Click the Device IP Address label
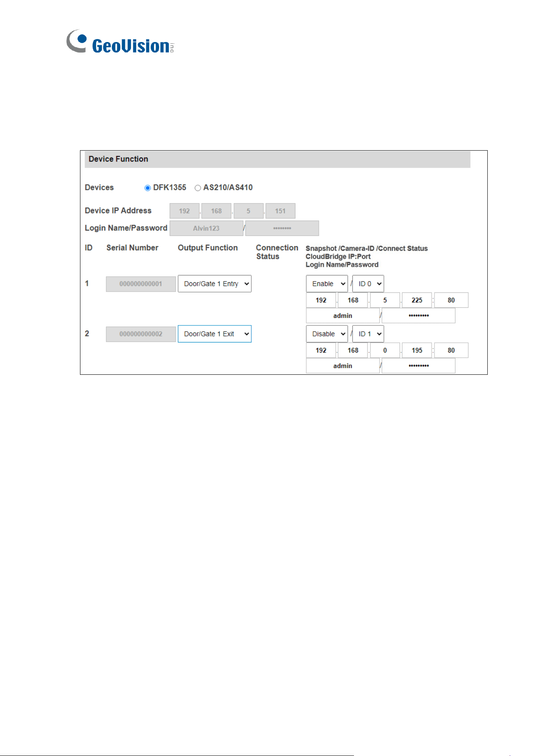535x756 pixels. tap(118, 210)
